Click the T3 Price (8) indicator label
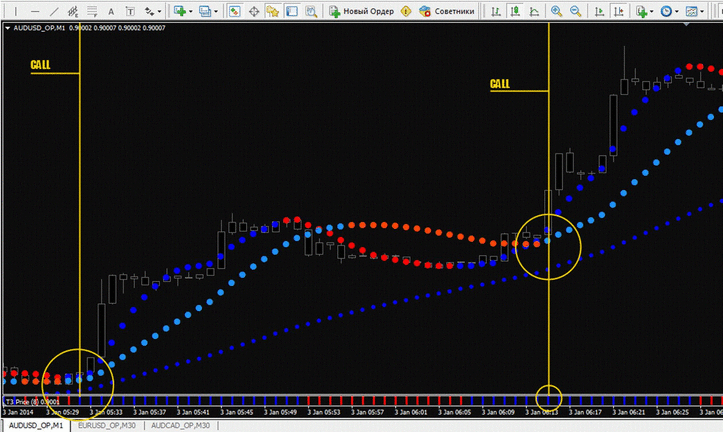 pyautogui.click(x=31, y=402)
